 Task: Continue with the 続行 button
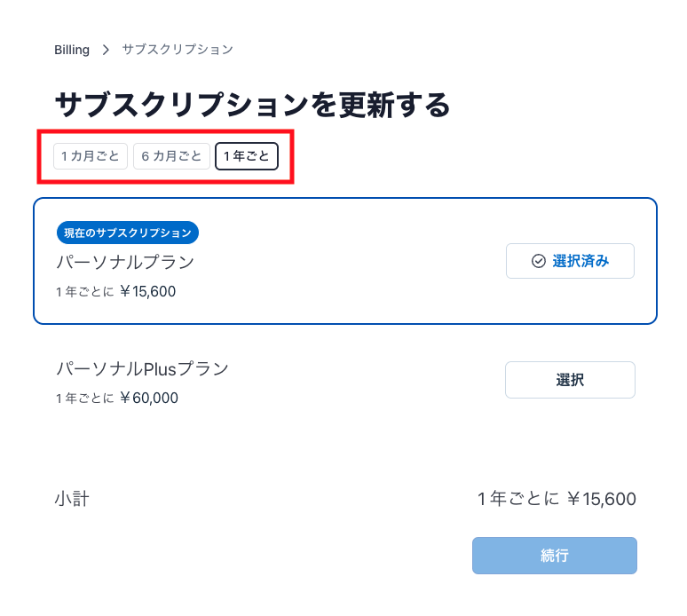pos(554,556)
